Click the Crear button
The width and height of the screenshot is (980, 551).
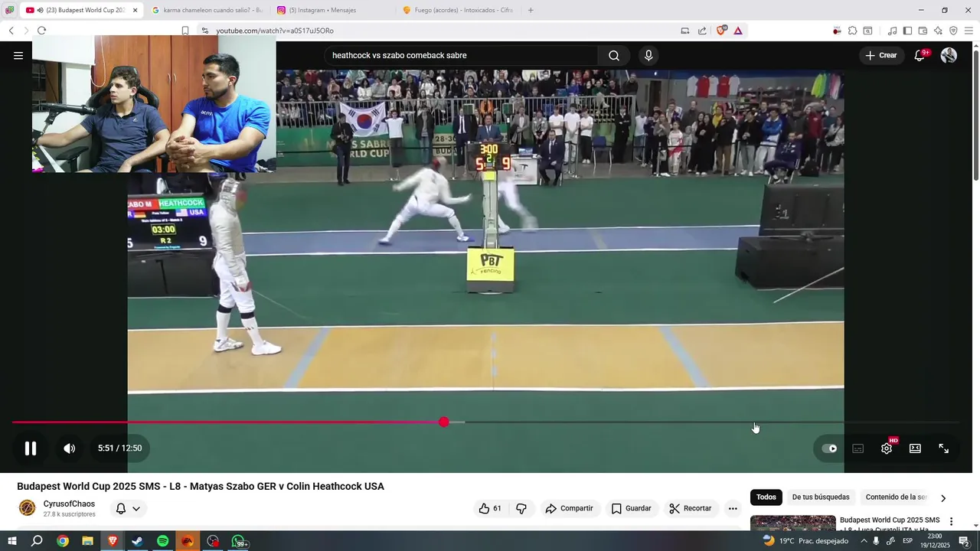(x=880, y=55)
